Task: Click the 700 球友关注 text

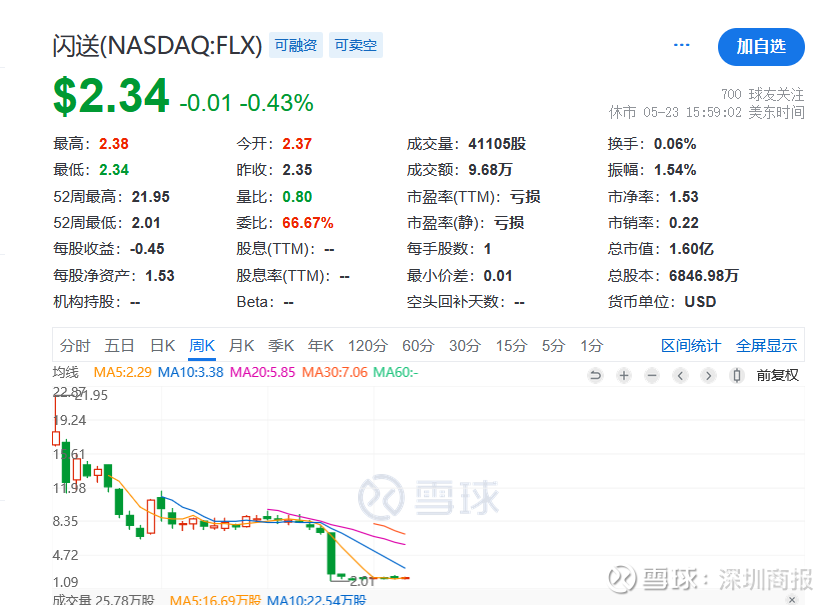Action: point(763,95)
